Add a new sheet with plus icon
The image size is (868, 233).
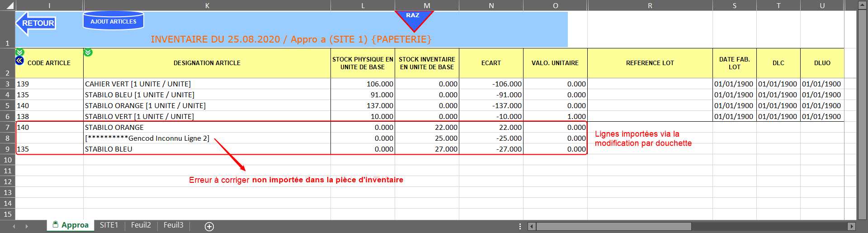[x=209, y=226]
